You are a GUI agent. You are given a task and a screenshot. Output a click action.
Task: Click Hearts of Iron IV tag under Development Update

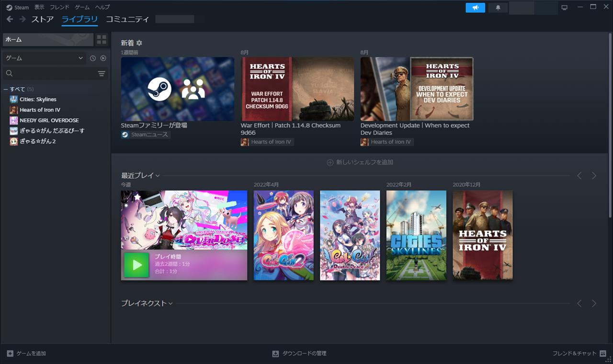coord(387,142)
